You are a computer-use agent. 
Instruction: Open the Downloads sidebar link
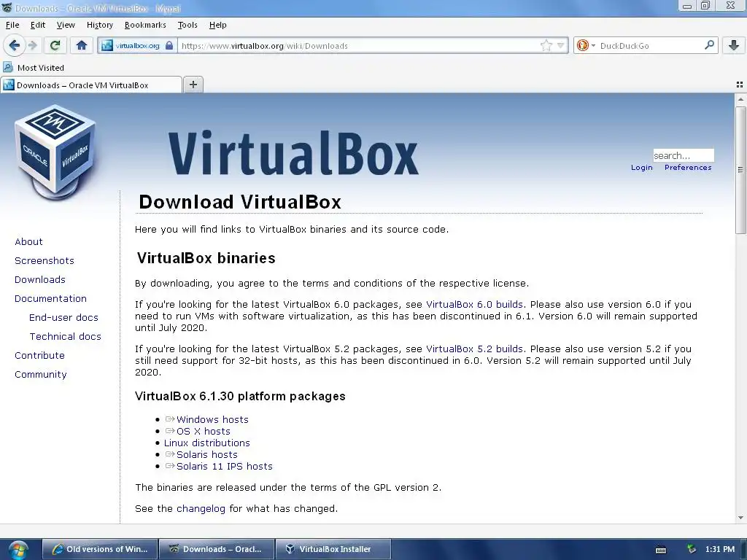click(40, 279)
